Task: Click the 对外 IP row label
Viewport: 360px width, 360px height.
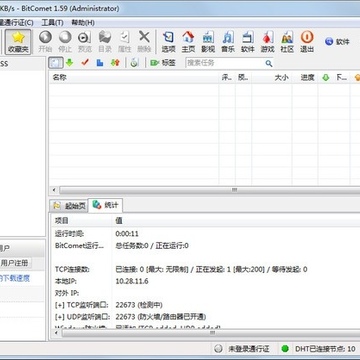Action: coord(66,293)
